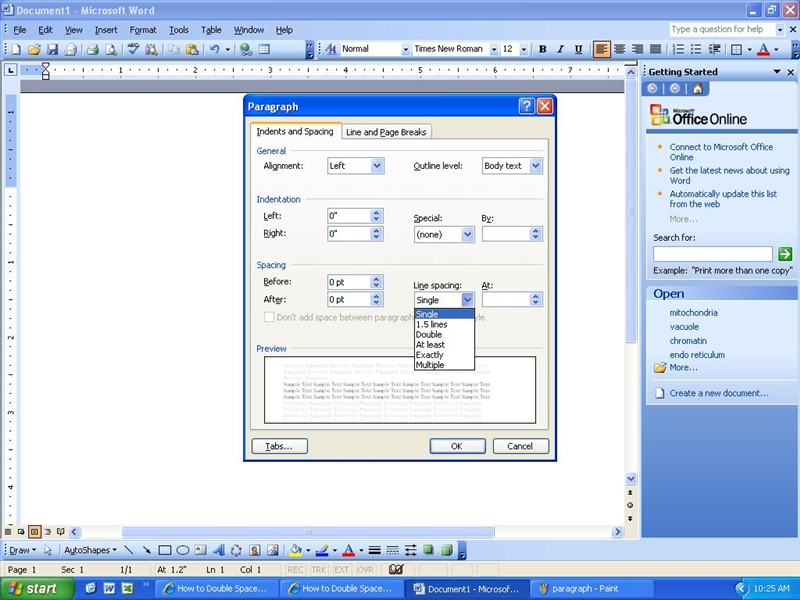The width and height of the screenshot is (800, 600).
Task: Click Cancel in Paragraph dialog
Action: [520, 446]
